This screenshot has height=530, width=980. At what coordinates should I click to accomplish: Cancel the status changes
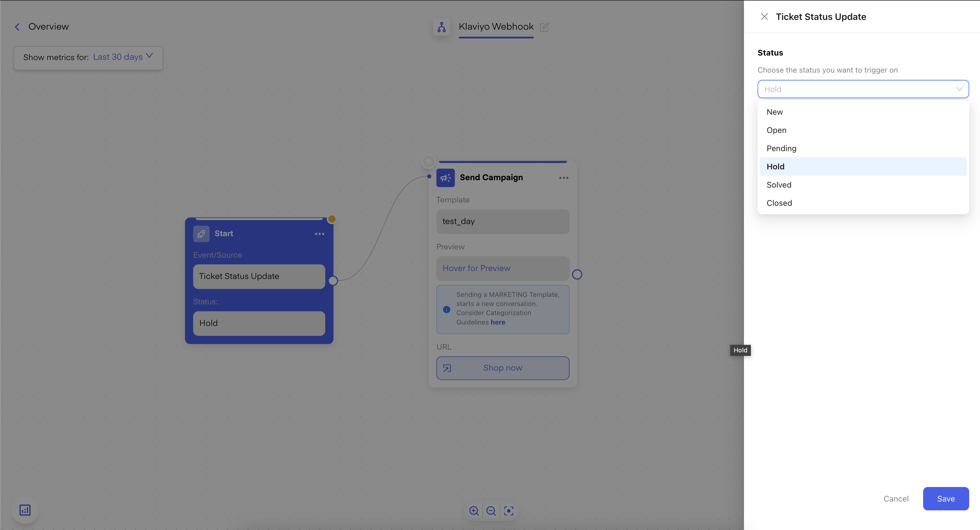(x=896, y=498)
